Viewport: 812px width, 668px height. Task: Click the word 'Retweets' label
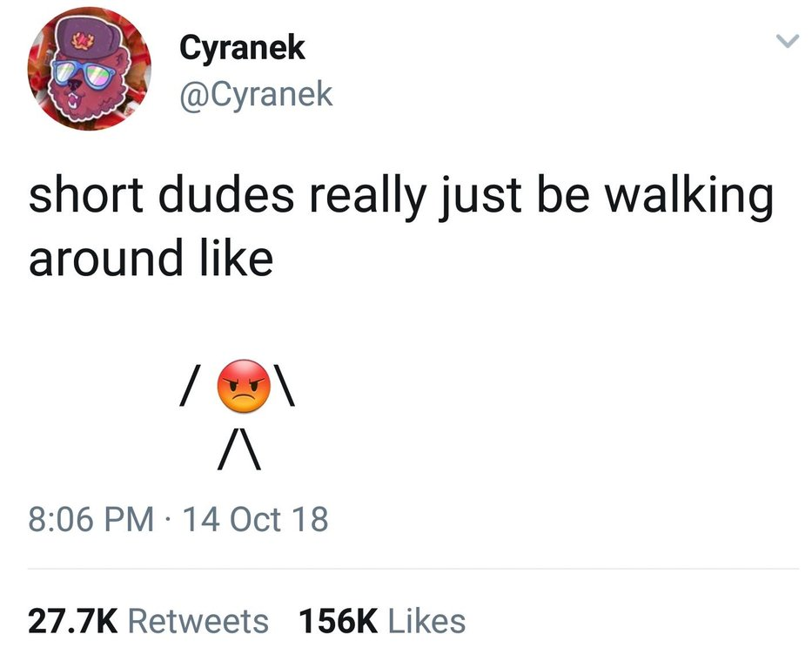(x=198, y=621)
